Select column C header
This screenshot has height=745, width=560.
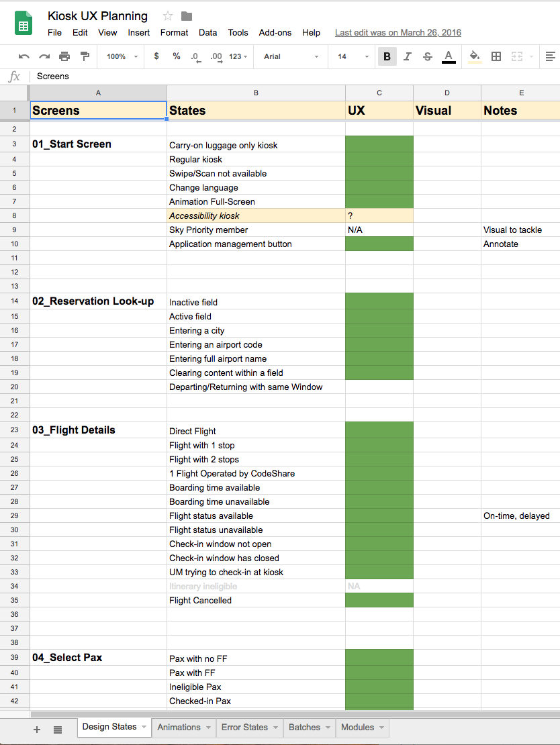click(x=379, y=93)
